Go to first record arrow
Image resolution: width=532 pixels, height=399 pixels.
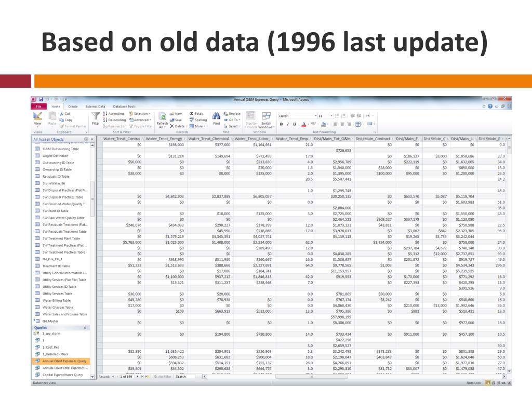[113, 376]
